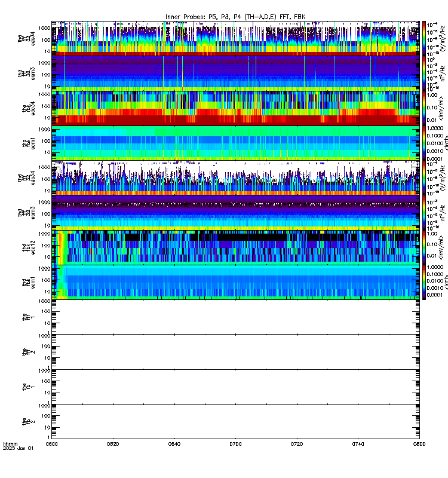Screen dimensions: 448x478
Task: Click the <|nT|> unit label of thd fbk scm1
Action: tap(446, 282)
